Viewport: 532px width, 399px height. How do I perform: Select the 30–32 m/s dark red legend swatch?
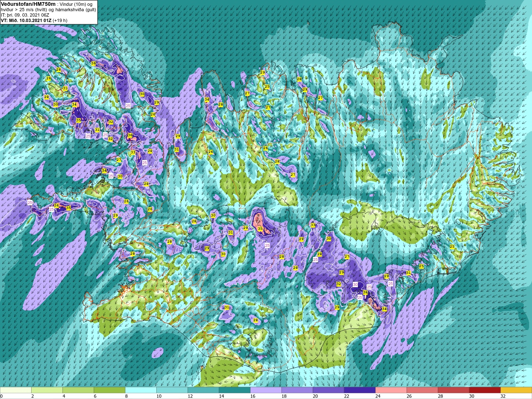tap(485, 390)
